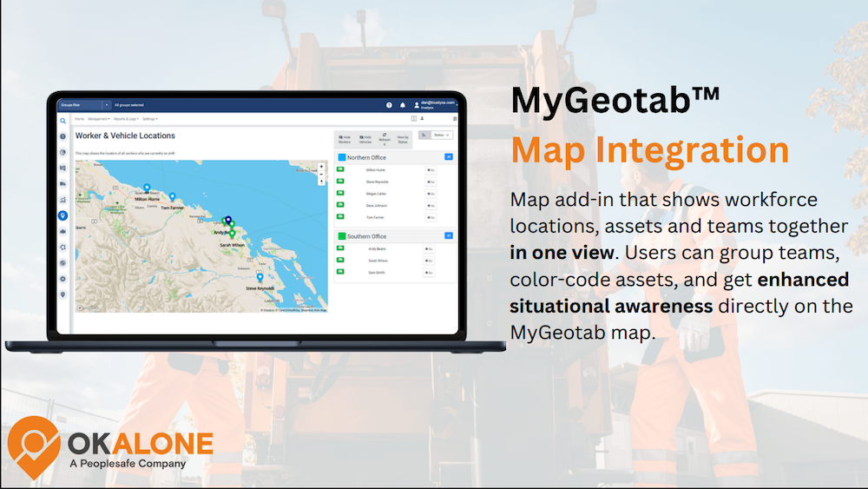The width and height of the screenshot is (868, 489).
Task: Open the activity chart sidebar icon
Action: 63,200
